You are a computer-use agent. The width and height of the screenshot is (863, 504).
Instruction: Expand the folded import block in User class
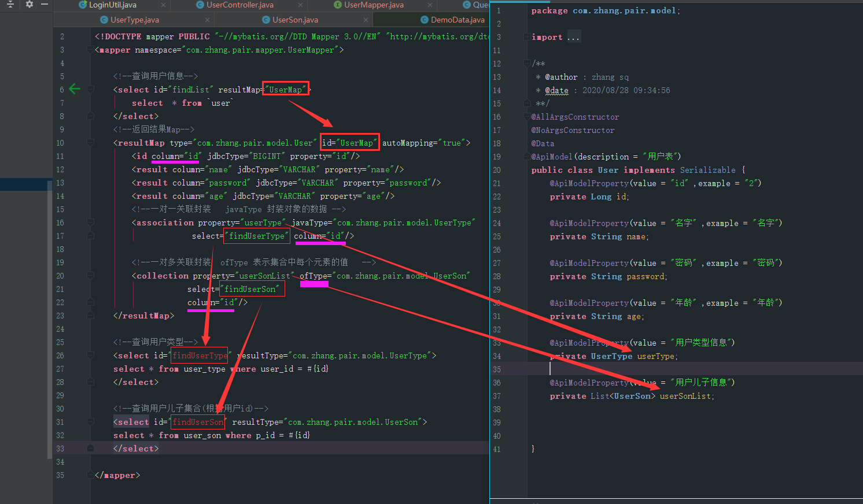527,37
